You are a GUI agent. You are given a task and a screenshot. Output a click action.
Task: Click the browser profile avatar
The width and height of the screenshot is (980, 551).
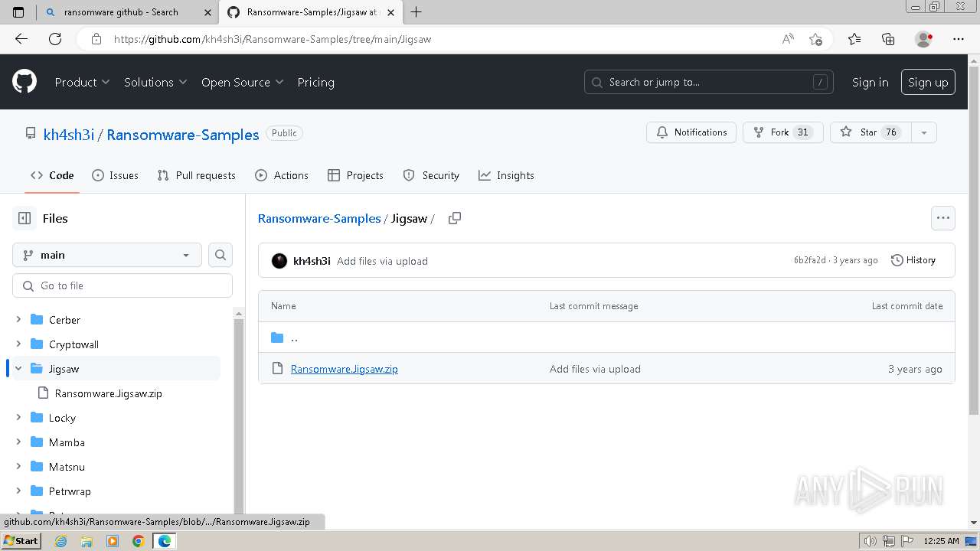(x=923, y=39)
